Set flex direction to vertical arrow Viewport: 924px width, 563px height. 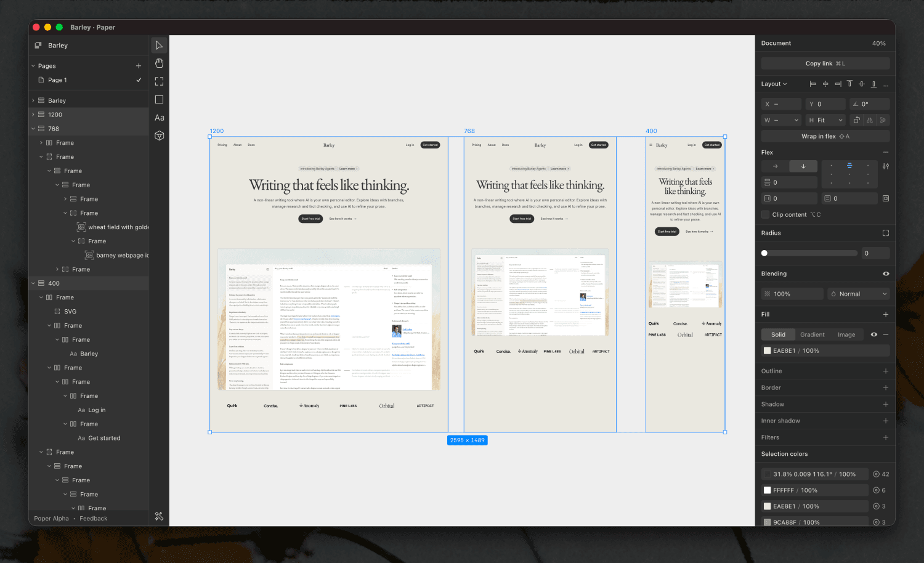(x=803, y=166)
